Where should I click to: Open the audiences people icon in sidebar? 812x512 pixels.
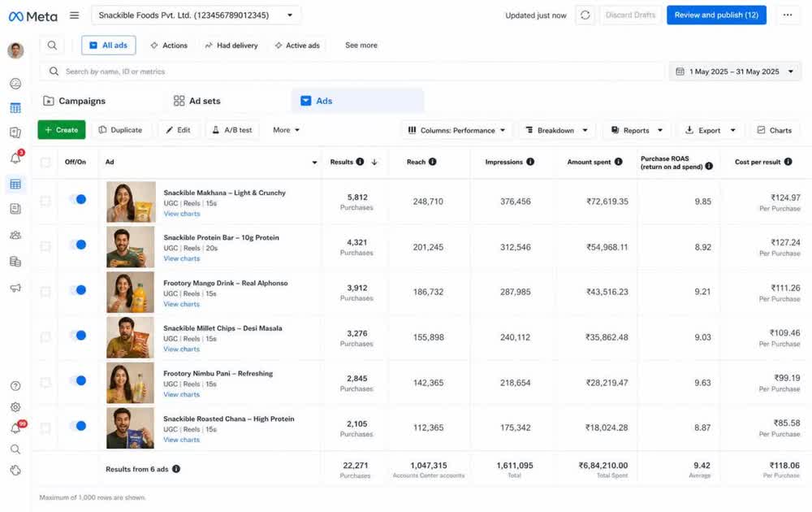pyautogui.click(x=15, y=235)
